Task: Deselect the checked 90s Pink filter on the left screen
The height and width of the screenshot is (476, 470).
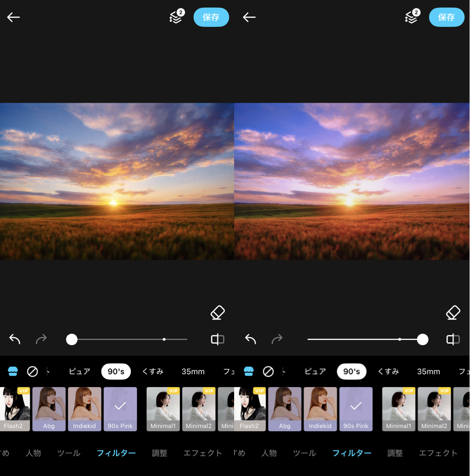Action: [120, 409]
